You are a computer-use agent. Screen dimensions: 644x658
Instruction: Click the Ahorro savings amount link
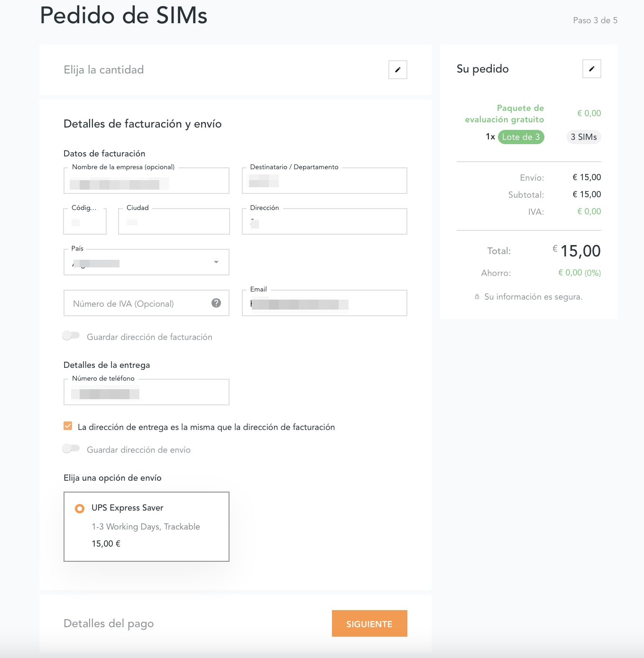[579, 273]
